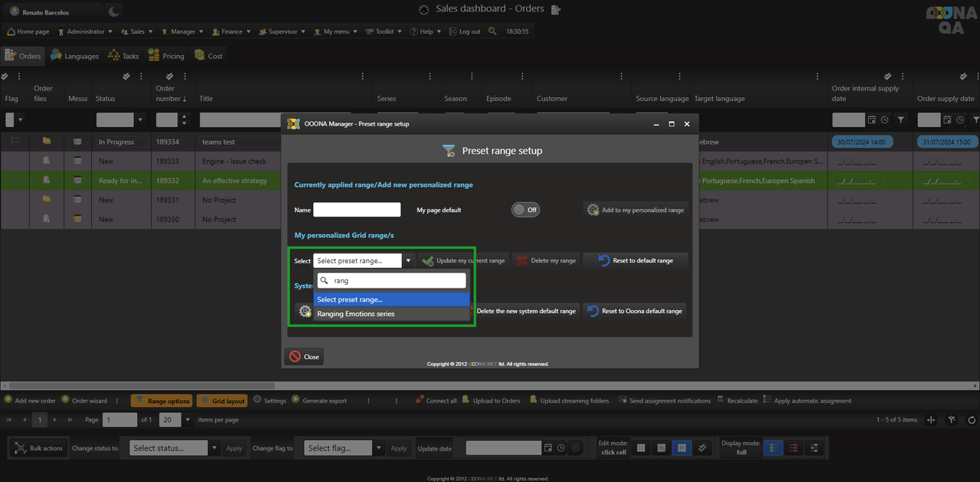Click the refresh icon in the pager bar
Screen dimensions: 980x482
(972, 419)
